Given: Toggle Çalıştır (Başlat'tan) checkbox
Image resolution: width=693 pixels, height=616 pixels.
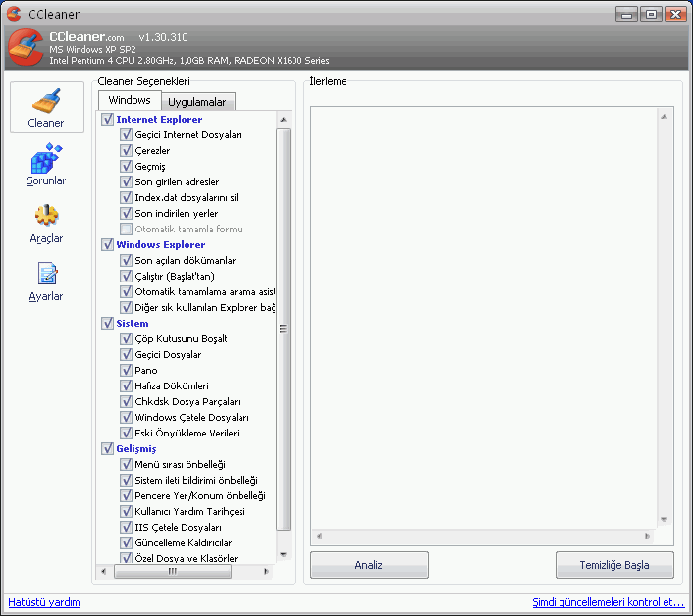Looking at the screenshot, I should click(126, 276).
